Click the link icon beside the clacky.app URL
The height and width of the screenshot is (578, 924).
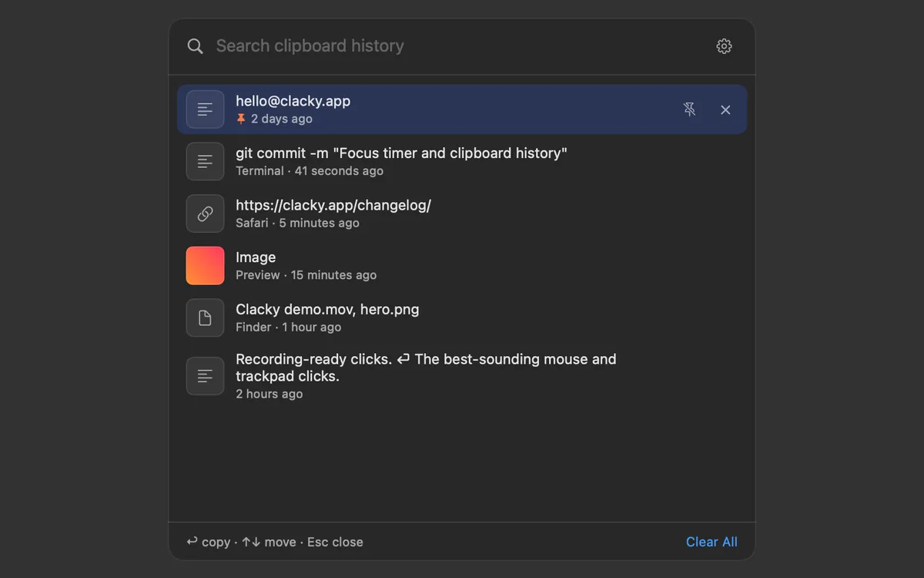pos(205,213)
